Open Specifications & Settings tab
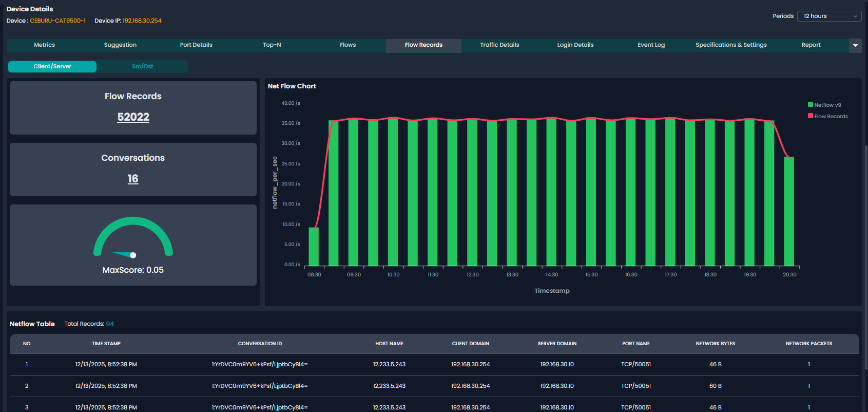 [x=731, y=45]
